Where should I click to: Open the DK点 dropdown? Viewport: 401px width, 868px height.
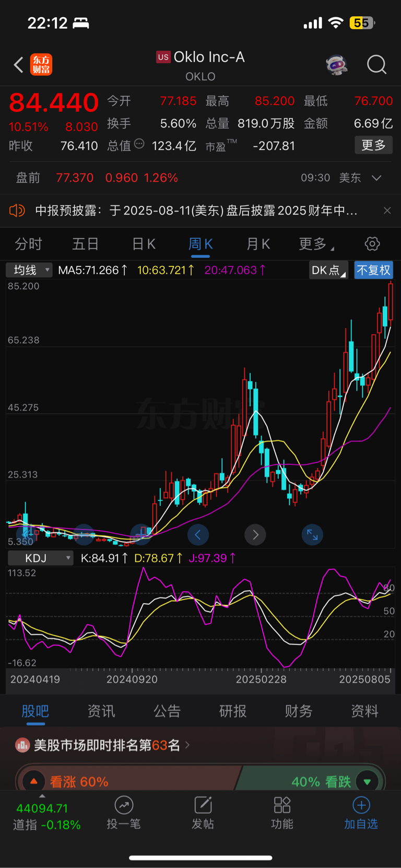[328, 270]
